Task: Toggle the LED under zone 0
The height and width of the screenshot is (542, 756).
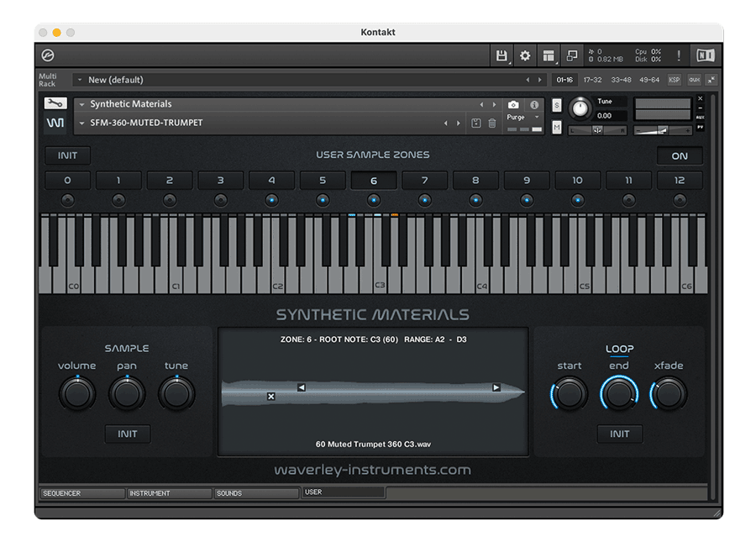Action: 67,200
